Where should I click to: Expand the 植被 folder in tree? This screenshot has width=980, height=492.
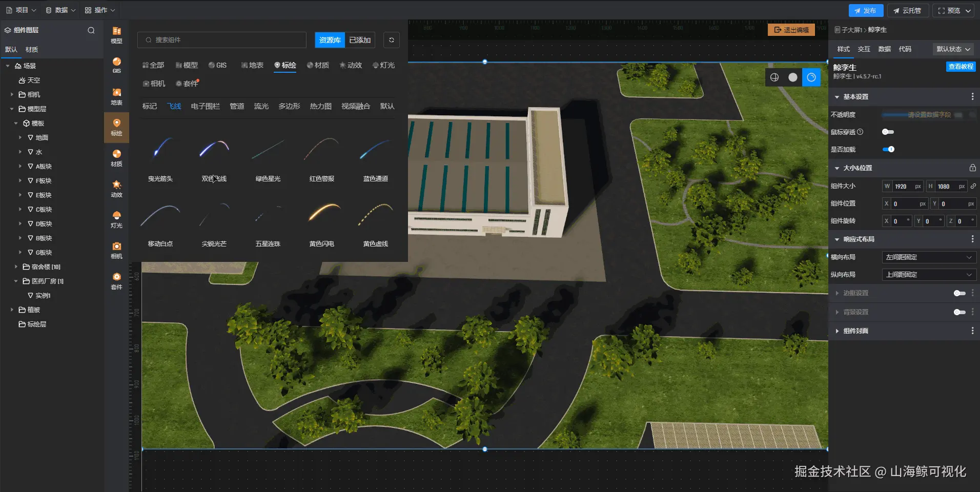tap(12, 310)
